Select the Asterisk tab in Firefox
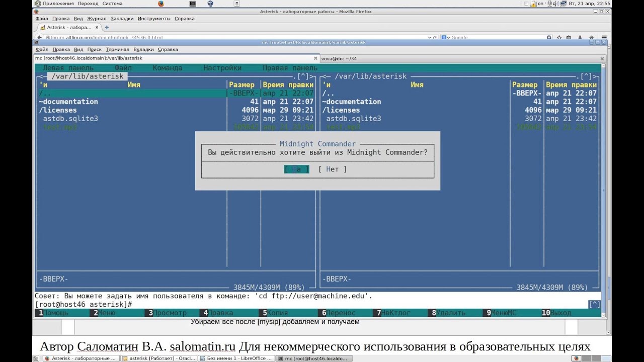Image resolution: width=644 pixels, height=362 pixels. click(69, 27)
